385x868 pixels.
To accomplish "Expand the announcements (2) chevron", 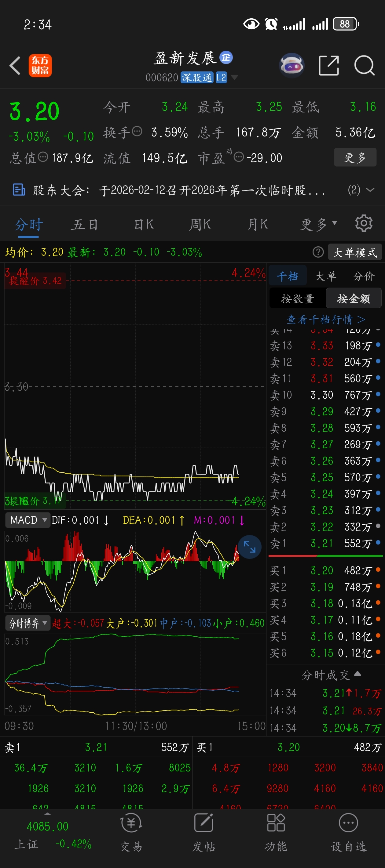I will click(x=370, y=190).
